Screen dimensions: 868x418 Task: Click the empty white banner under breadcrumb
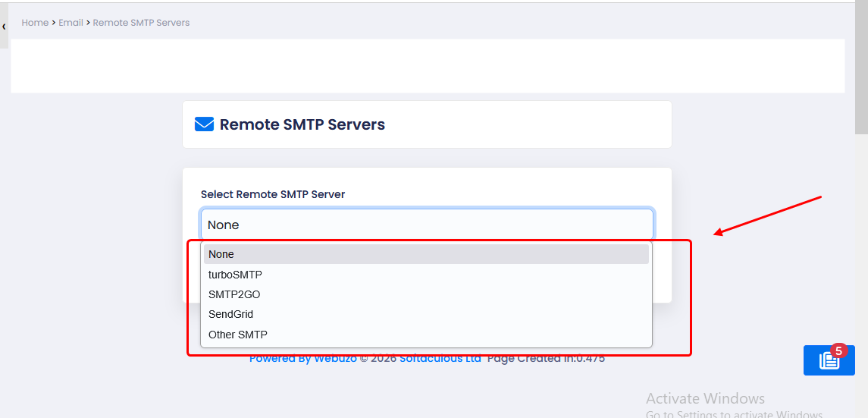click(428, 66)
